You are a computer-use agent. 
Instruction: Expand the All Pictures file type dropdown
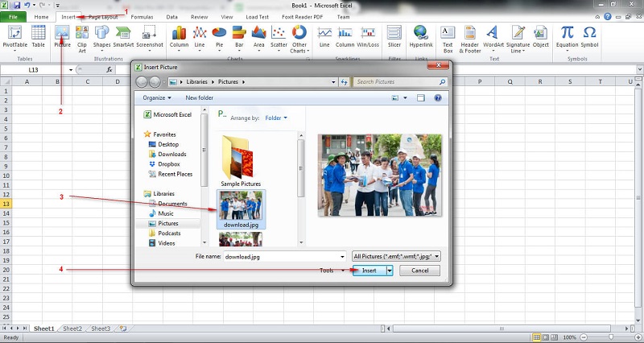click(x=396, y=256)
